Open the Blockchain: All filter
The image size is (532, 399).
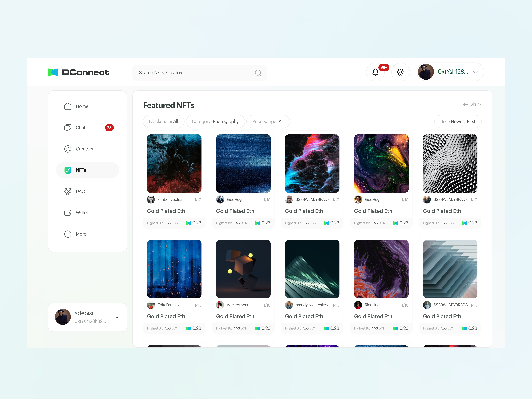coord(164,121)
